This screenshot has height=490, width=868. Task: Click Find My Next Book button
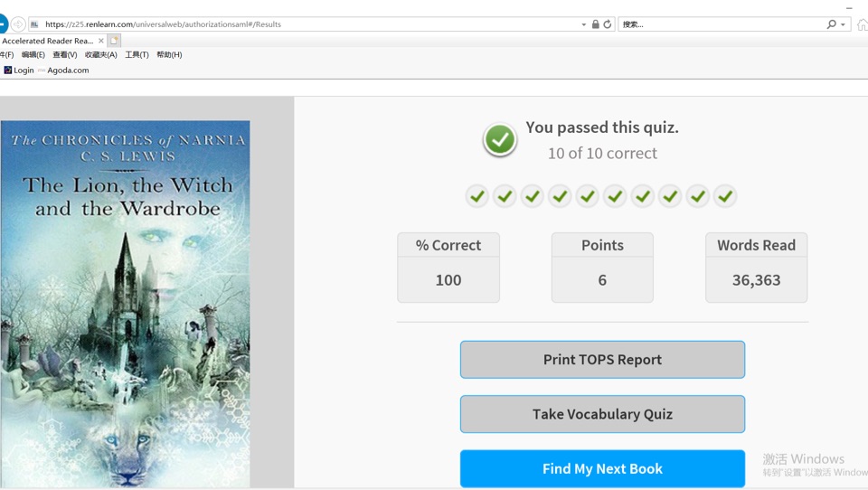click(602, 469)
